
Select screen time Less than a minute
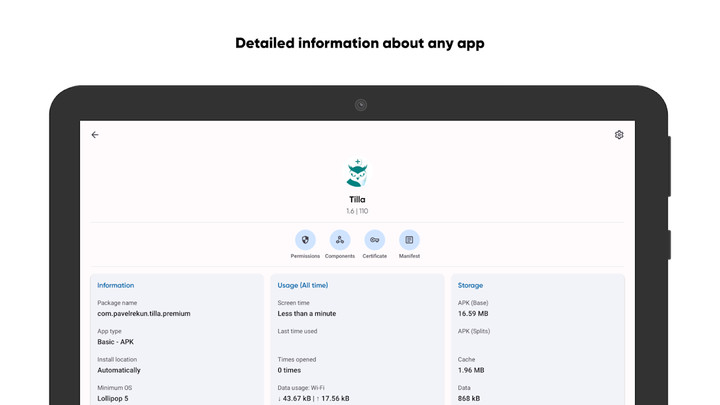(x=307, y=314)
